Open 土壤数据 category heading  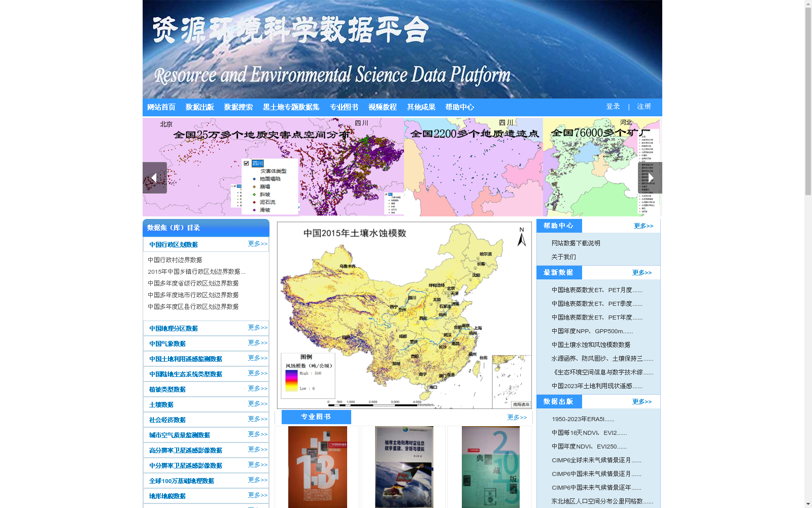coord(161,405)
